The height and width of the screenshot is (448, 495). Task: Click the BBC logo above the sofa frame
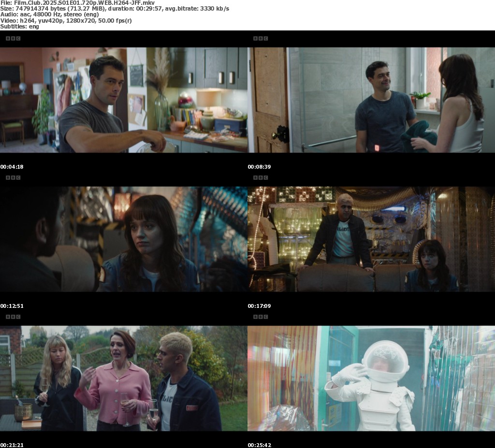(261, 177)
